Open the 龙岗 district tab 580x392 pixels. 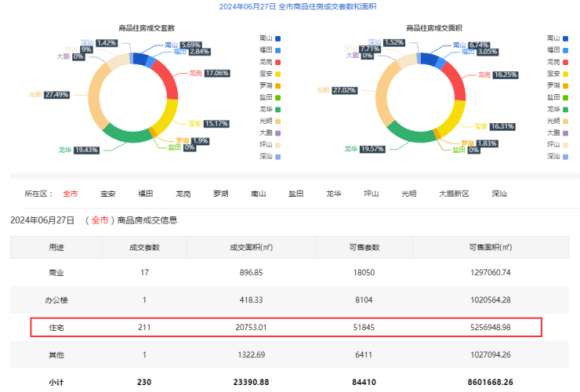tap(183, 194)
